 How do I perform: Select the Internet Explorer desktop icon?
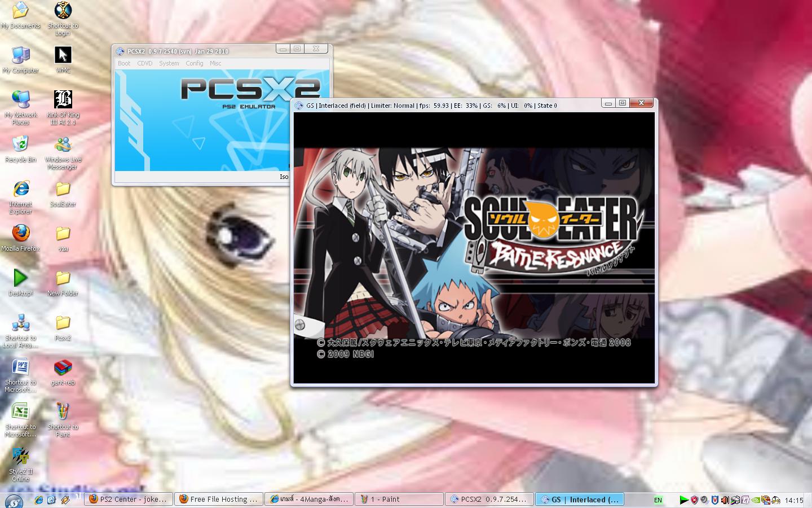click(20, 197)
